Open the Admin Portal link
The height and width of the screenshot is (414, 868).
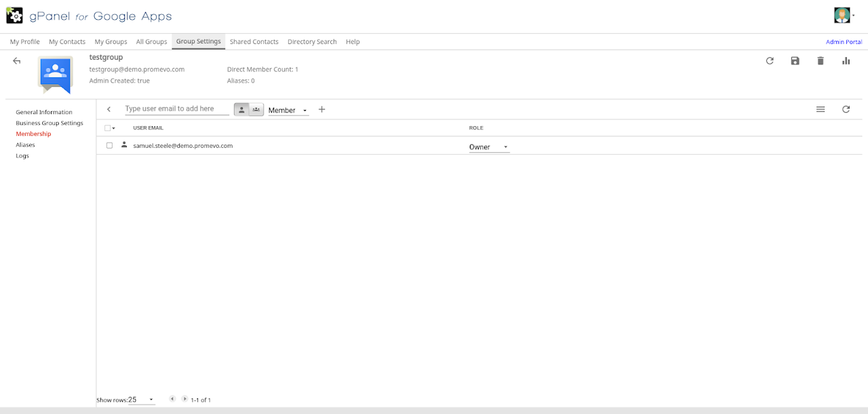coord(844,42)
